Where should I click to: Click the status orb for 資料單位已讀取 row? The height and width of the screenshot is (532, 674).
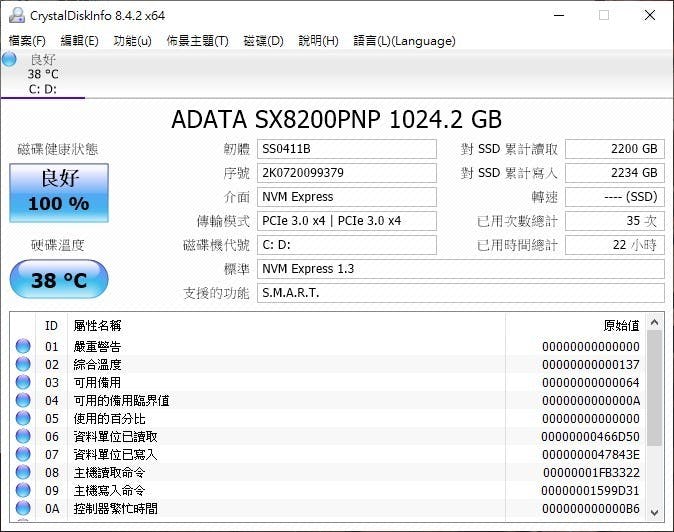pos(23,437)
